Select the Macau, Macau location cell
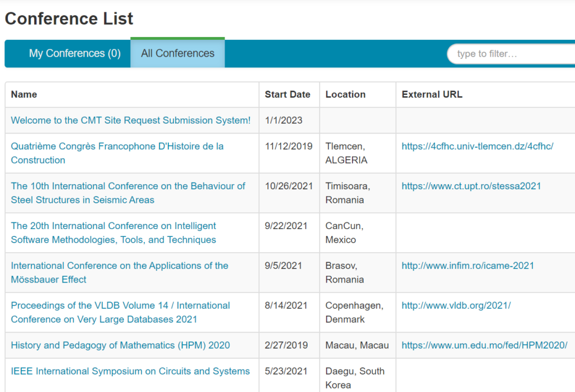This screenshot has width=575, height=392. (357, 345)
